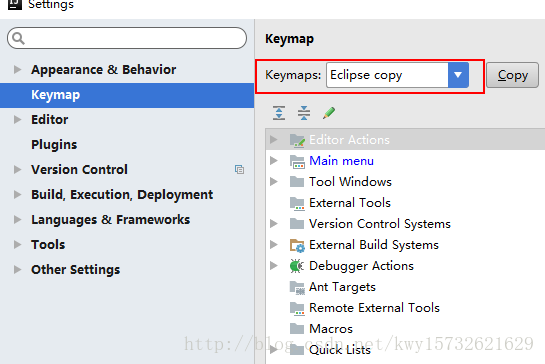The image size is (545, 364).
Task: Expand Languages & Frameworks group
Action: 17,219
